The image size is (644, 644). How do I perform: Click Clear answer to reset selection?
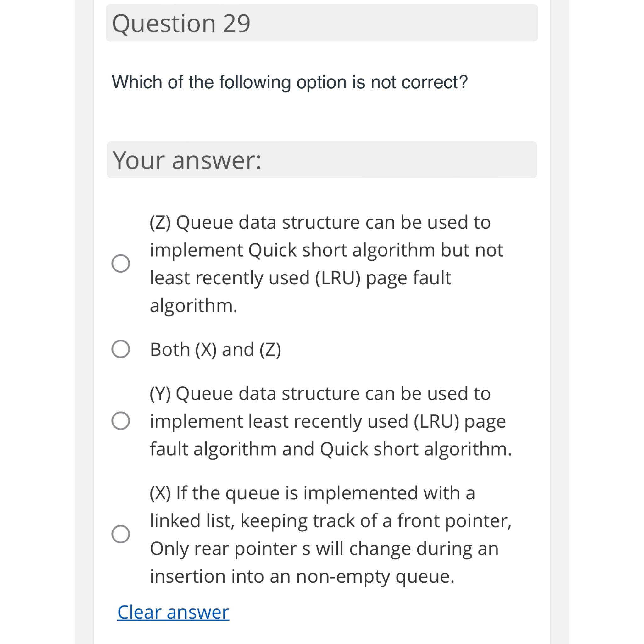pyautogui.click(x=173, y=612)
